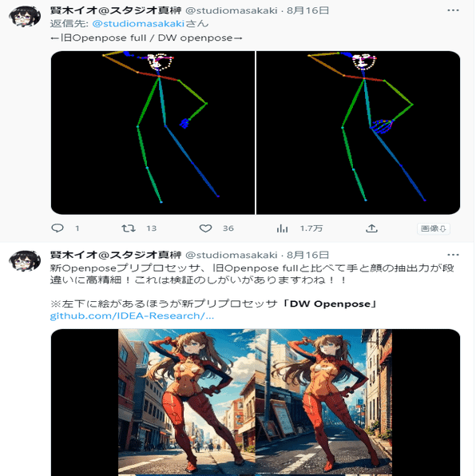The width and height of the screenshot is (476, 476).
Task: Click the second tweet's author display name
Action: pos(116,255)
